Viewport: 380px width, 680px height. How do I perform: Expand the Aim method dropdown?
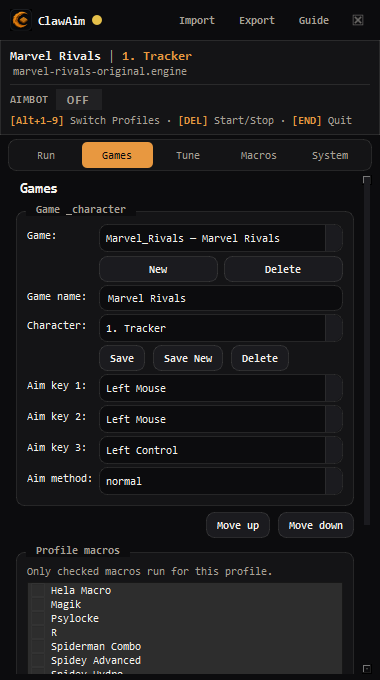(x=221, y=481)
